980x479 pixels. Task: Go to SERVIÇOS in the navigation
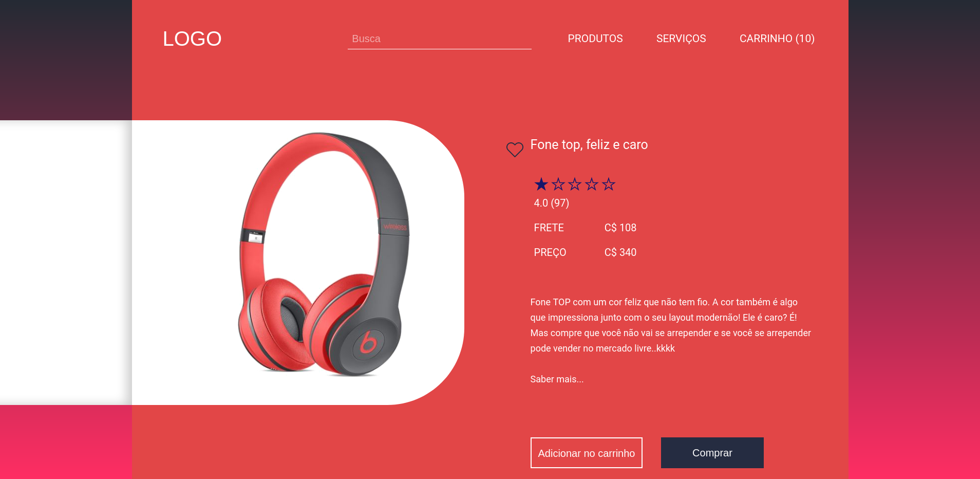click(x=681, y=39)
